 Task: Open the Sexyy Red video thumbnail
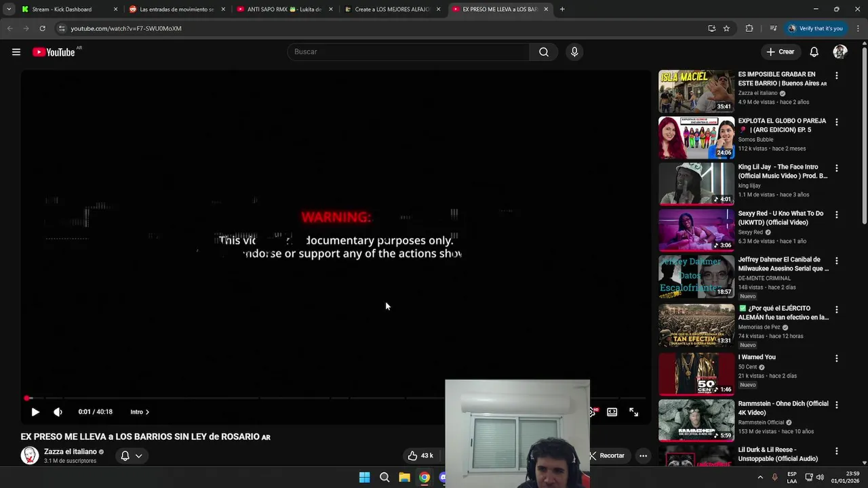[696, 230]
